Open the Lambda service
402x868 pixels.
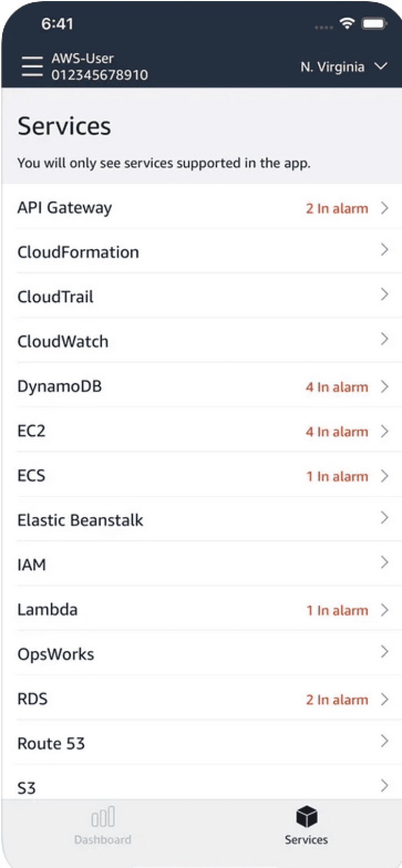(48, 610)
